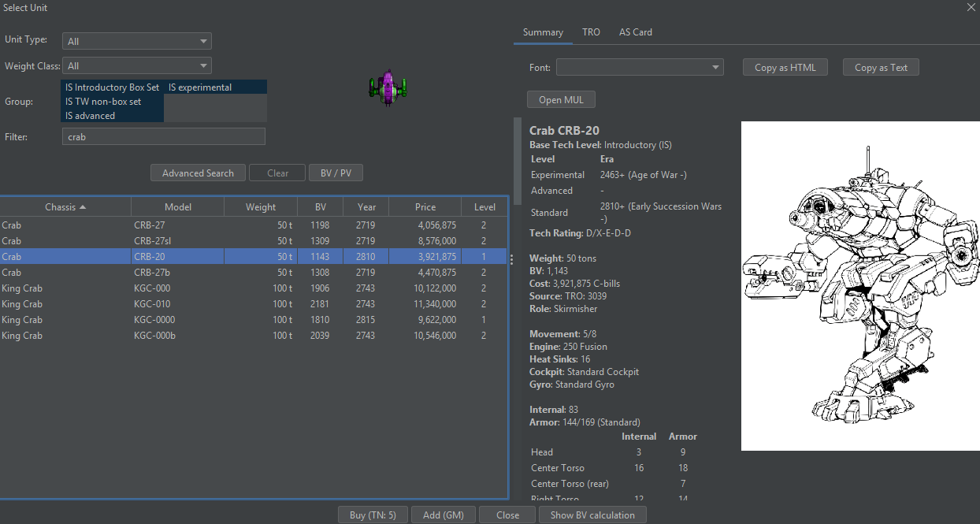Toggle the IS advanced group
This screenshot has height=524, width=980.
pos(90,116)
